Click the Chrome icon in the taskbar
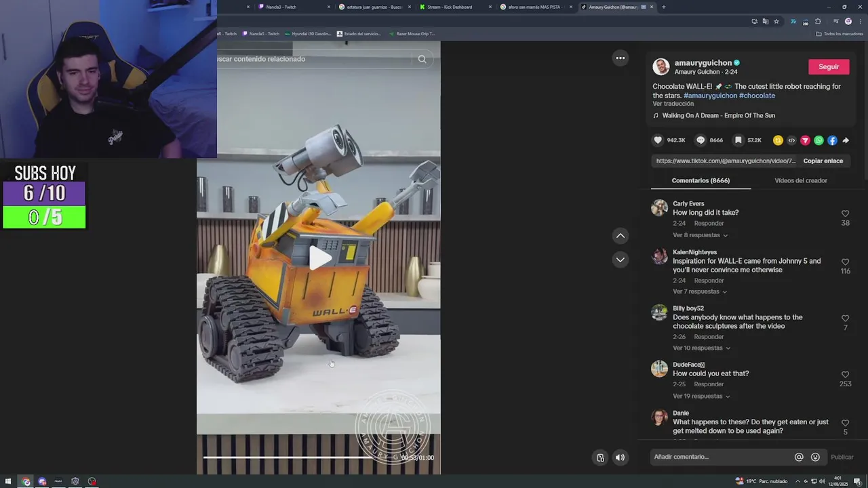The width and height of the screenshot is (868, 488). point(26,481)
